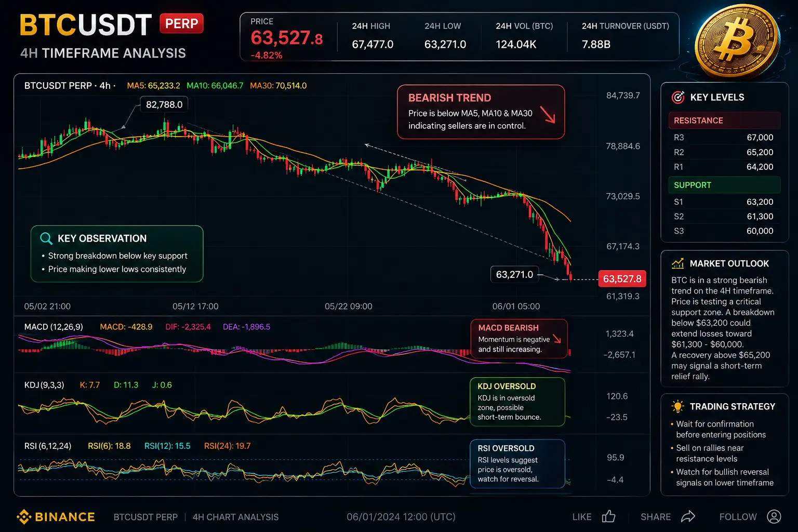Click the MACD Bearish callout box

(x=519, y=339)
